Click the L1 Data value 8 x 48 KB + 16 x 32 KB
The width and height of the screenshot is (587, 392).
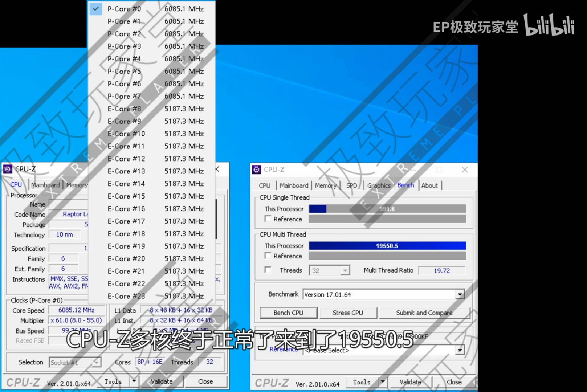pos(181,310)
